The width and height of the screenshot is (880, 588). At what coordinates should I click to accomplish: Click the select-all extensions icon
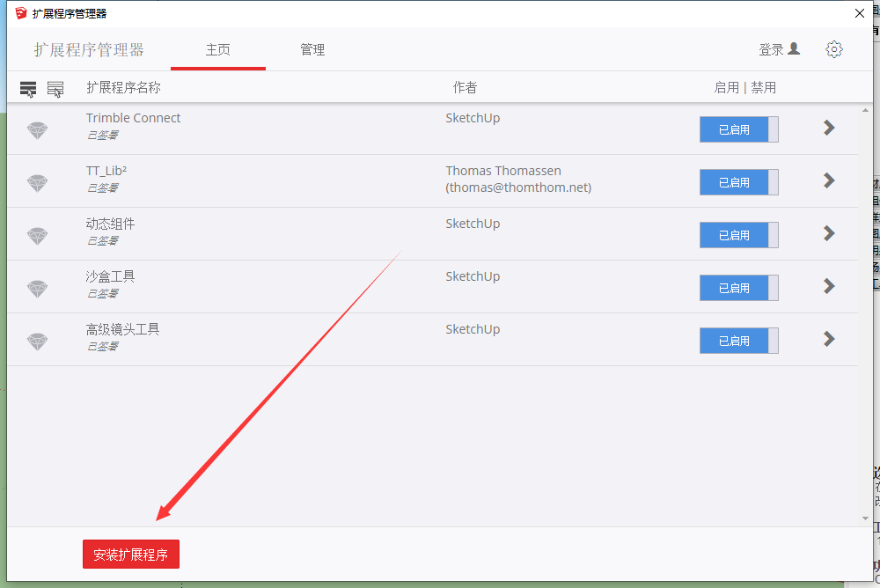pos(28,89)
